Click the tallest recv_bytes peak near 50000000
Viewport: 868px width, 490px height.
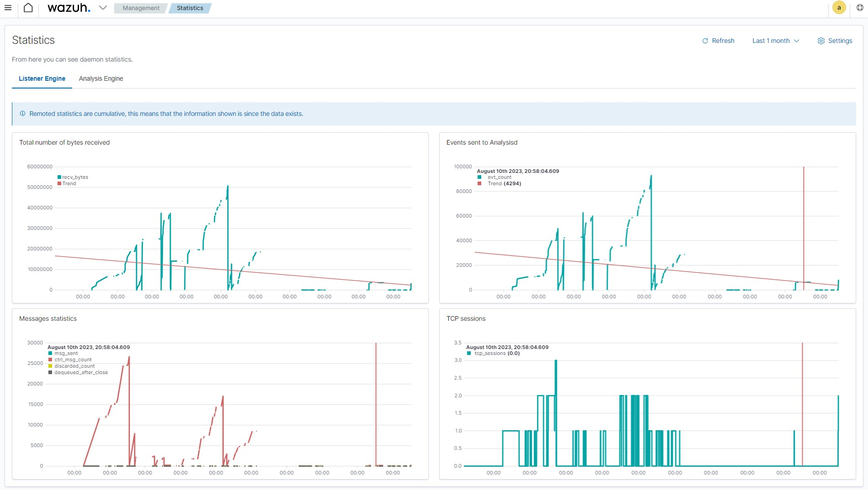coord(227,187)
